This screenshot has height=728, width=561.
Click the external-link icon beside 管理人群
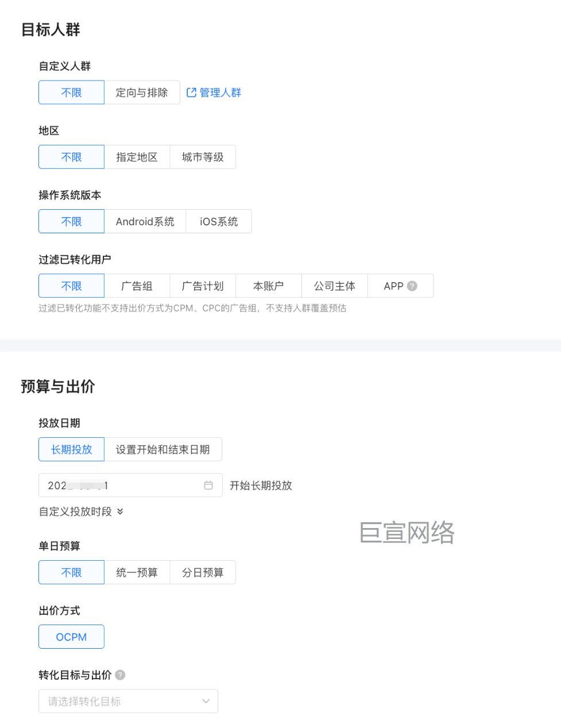[192, 92]
